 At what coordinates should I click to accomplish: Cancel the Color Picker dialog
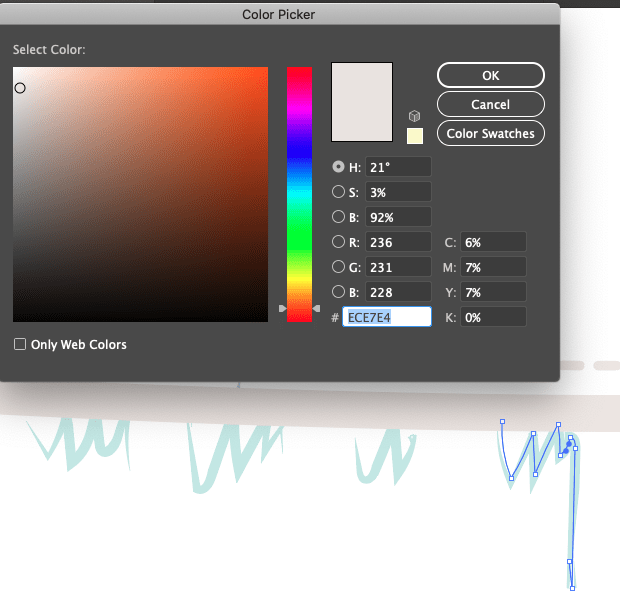[491, 104]
